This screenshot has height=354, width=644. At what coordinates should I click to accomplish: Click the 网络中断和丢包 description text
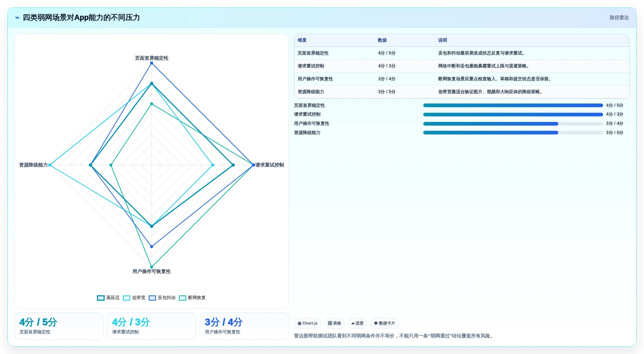point(484,66)
